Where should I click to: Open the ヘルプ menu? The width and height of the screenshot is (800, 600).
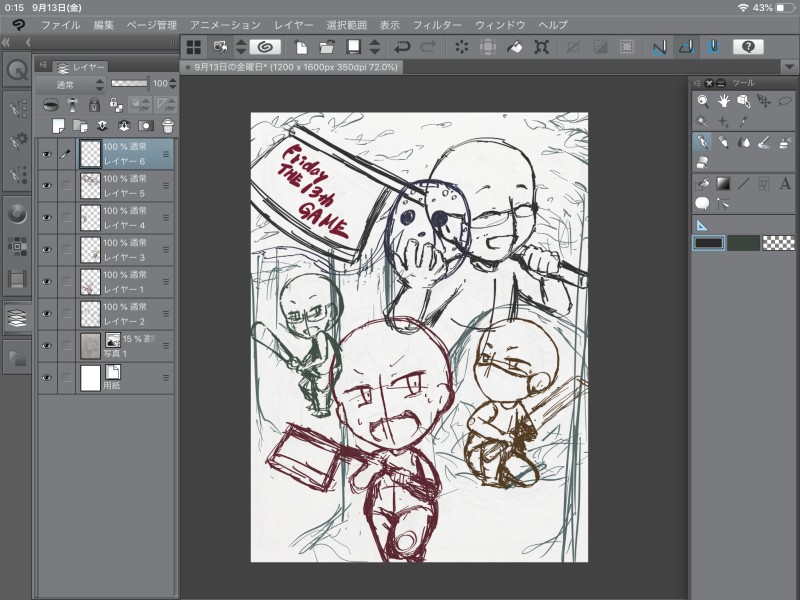pyautogui.click(x=553, y=25)
